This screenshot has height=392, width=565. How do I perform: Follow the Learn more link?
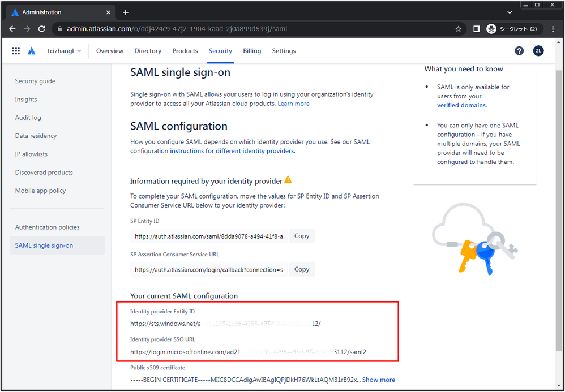(x=293, y=104)
